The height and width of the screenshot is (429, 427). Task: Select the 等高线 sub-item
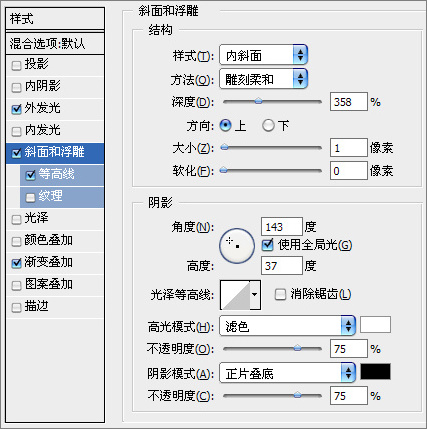[x=62, y=175]
